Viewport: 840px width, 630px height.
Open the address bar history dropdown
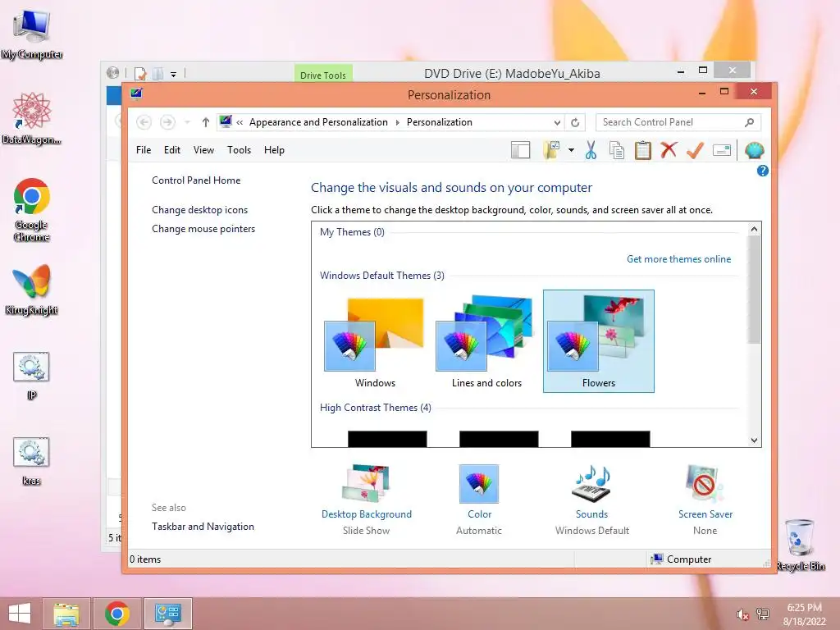[557, 123]
